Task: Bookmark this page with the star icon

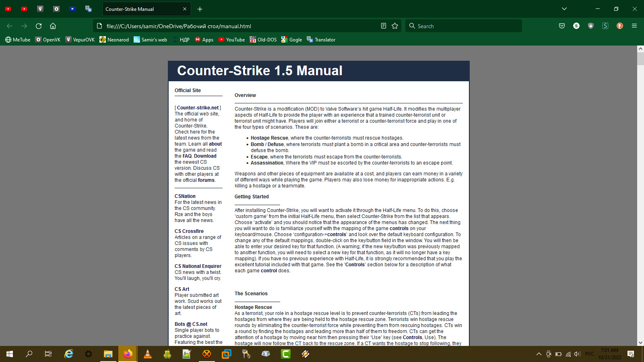Action: pyautogui.click(x=395, y=26)
